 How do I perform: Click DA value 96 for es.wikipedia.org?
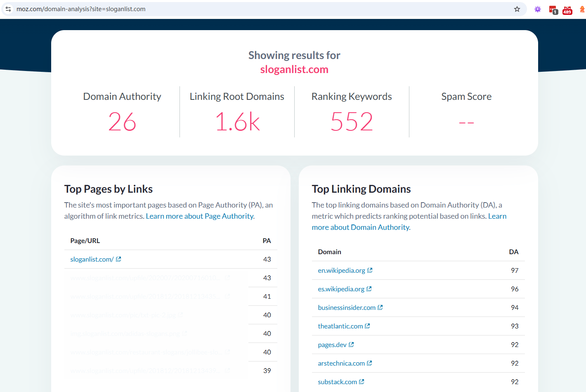click(x=515, y=289)
